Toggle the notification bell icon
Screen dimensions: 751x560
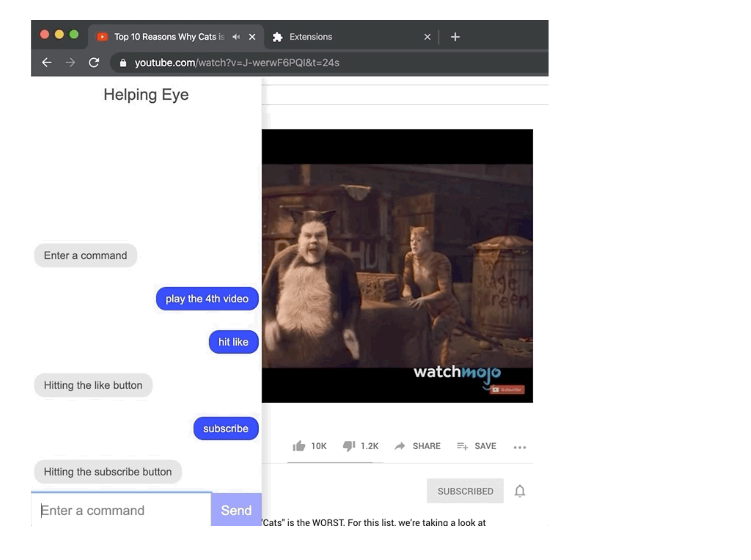(x=520, y=491)
